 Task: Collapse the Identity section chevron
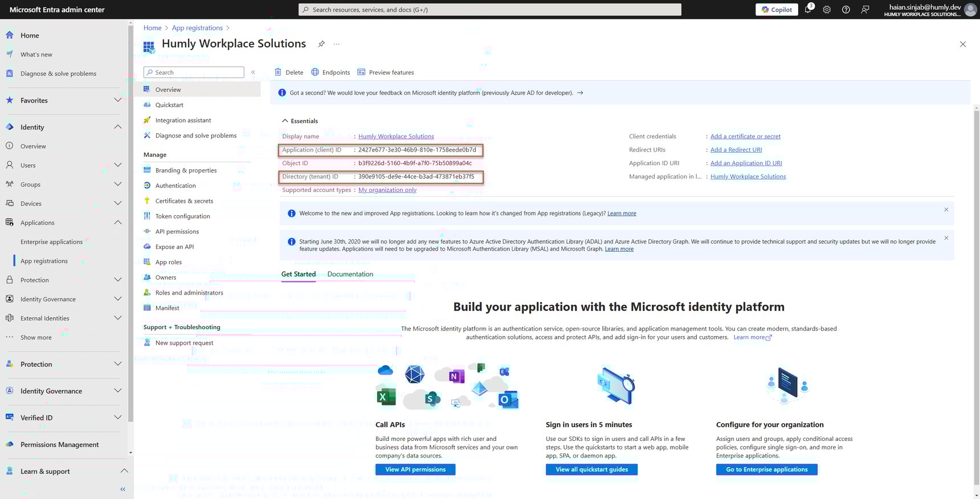tap(117, 127)
